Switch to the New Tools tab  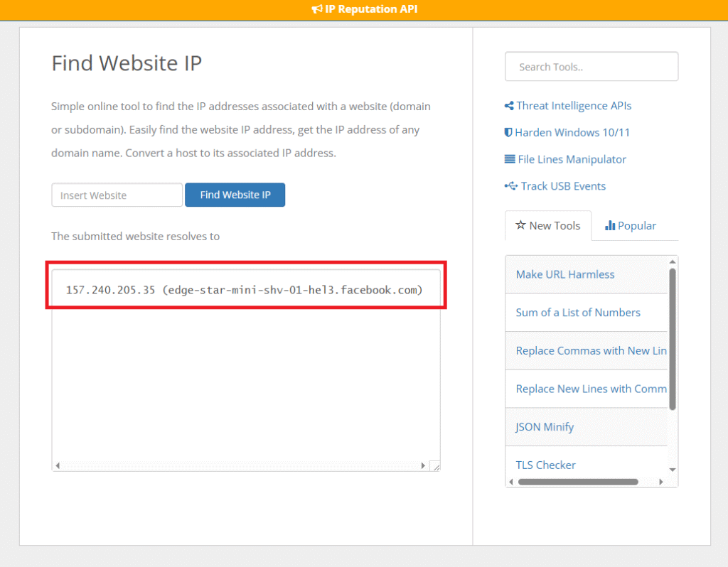tap(548, 225)
